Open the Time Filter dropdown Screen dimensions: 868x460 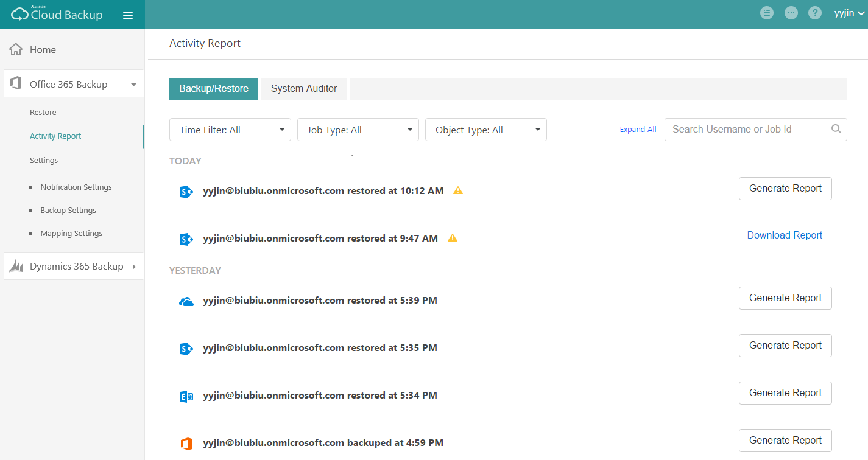click(x=230, y=129)
